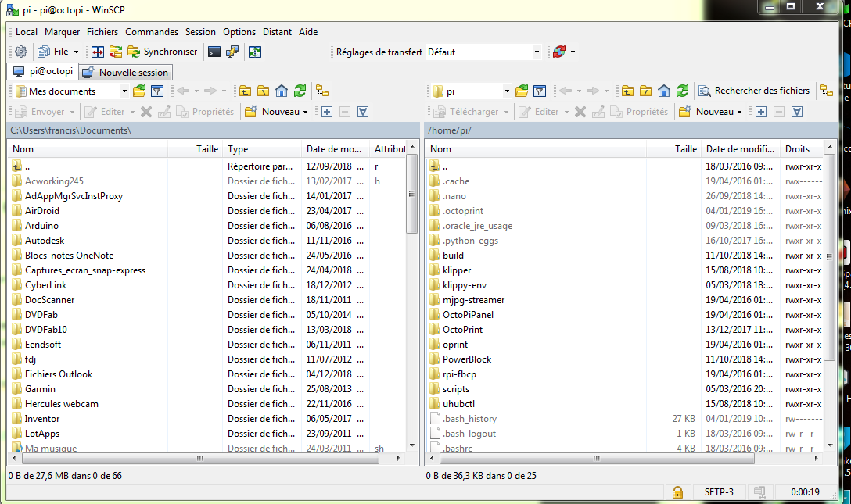The height and width of the screenshot is (504, 851).
Task: Click the local path C:\Users\francis\Documents bar
Action: tap(214, 130)
